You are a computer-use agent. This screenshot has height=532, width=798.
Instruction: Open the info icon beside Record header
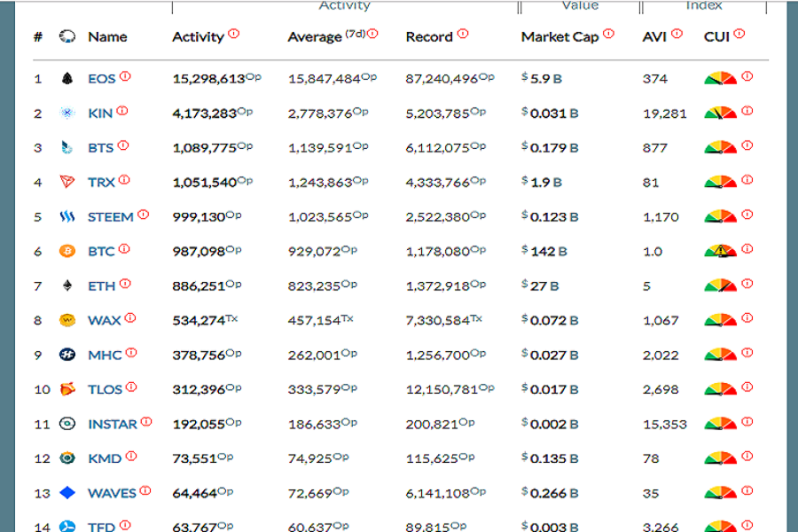coord(463,34)
